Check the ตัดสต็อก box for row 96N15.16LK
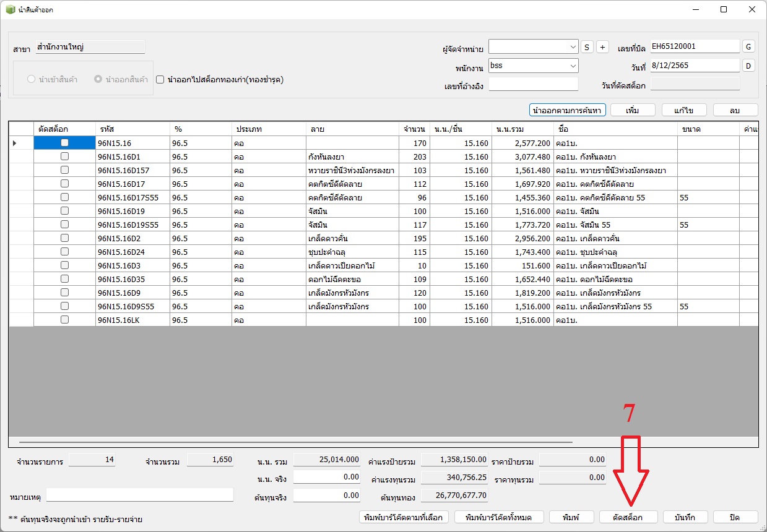Image resolution: width=767 pixels, height=532 pixels. pyautogui.click(x=64, y=320)
